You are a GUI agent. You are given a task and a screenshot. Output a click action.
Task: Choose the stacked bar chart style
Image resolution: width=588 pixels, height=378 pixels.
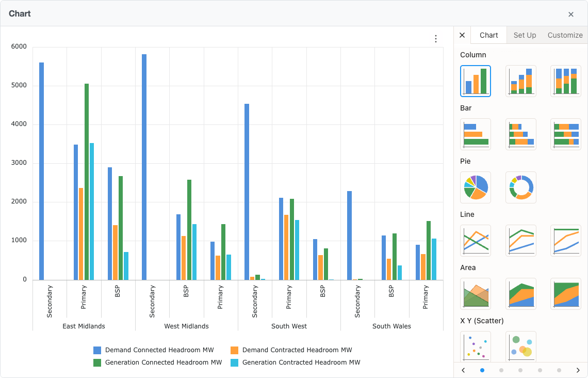(521, 134)
